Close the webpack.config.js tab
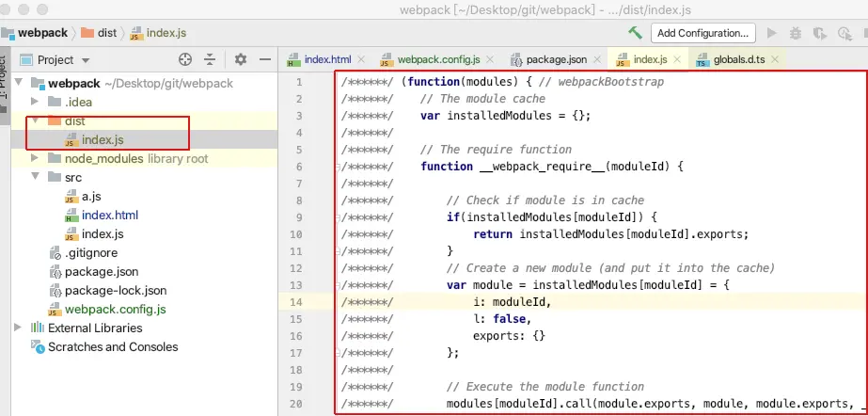 (491, 60)
